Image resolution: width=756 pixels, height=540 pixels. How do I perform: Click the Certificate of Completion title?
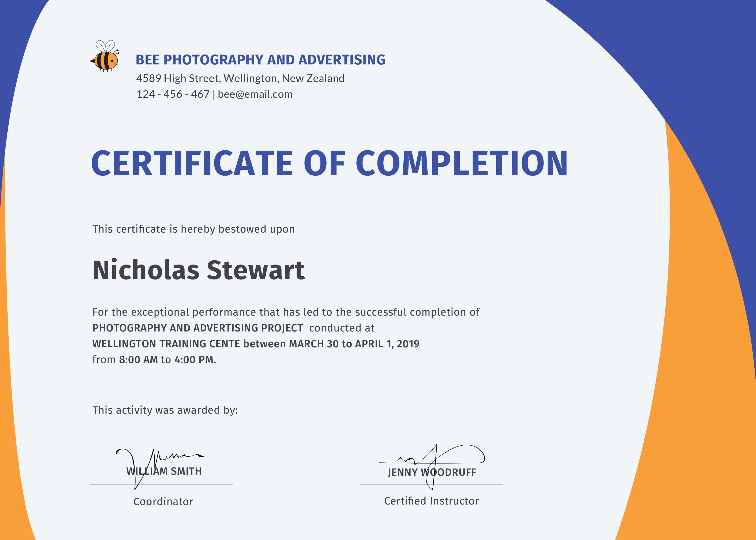(x=329, y=163)
